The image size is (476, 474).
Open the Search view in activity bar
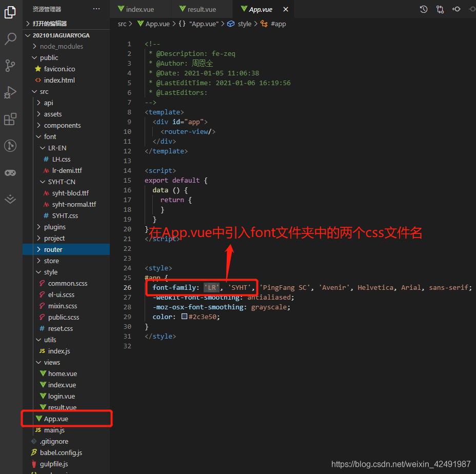pyautogui.click(x=10, y=39)
